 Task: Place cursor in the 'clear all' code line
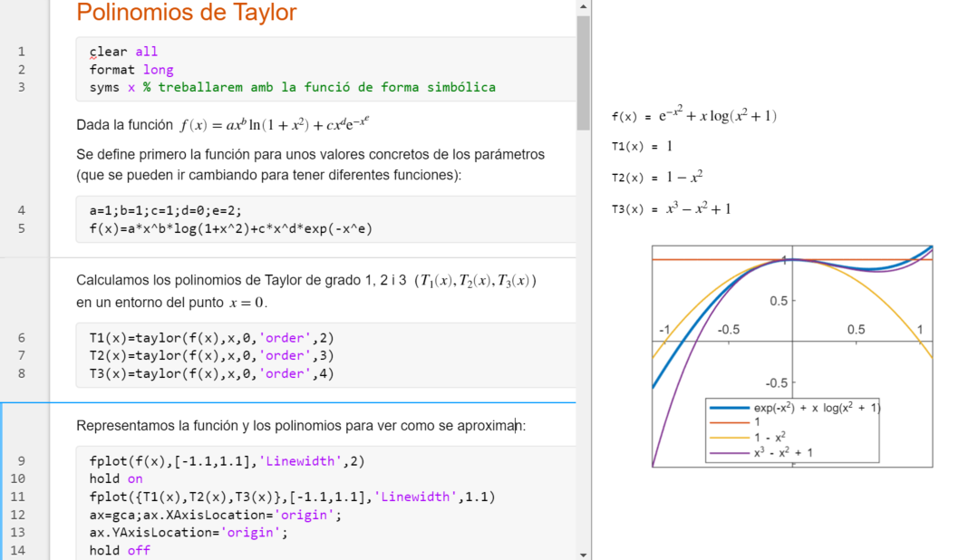(123, 52)
